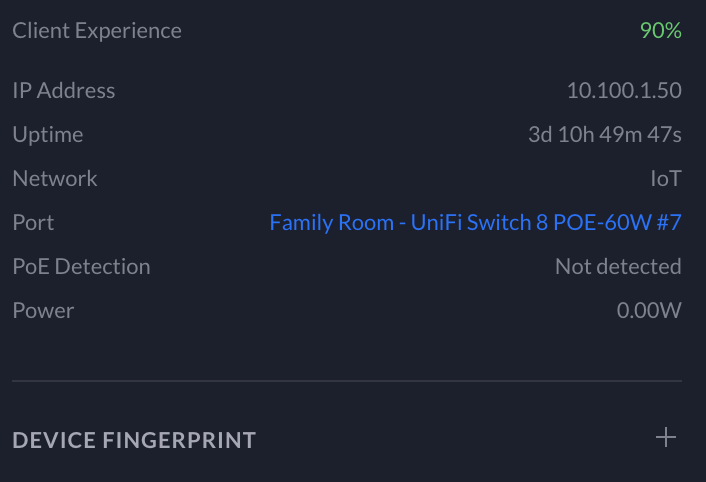The width and height of the screenshot is (706, 482).
Task: Click the 90% client experience score
Action: point(660,30)
